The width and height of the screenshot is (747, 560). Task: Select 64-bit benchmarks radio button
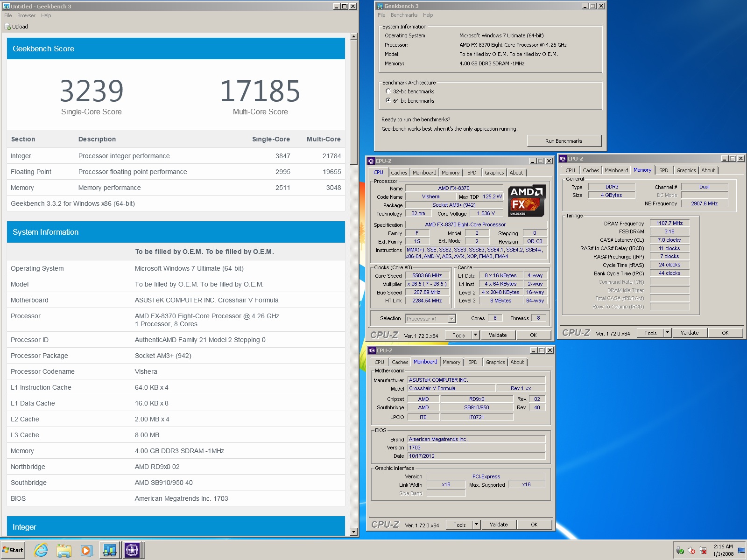pyautogui.click(x=388, y=101)
